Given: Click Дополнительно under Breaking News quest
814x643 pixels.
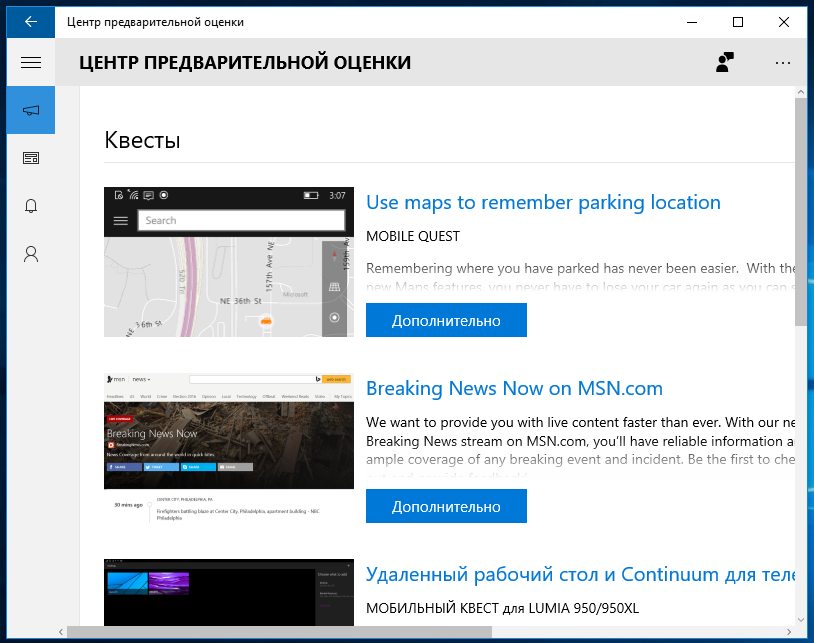Looking at the screenshot, I should pyautogui.click(x=446, y=506).
